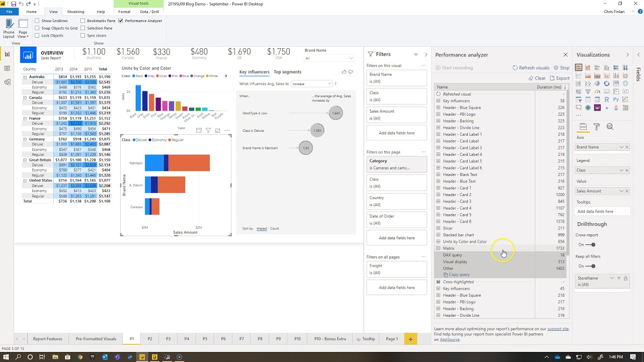
Task: Open the P5 page tab
Action: coord(205,339)
